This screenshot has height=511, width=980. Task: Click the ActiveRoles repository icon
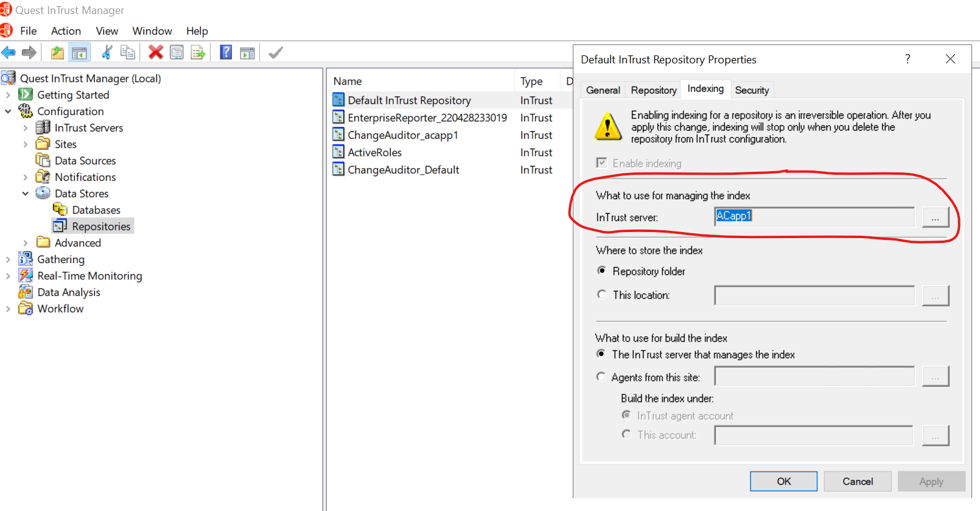(x=338, y=152)
